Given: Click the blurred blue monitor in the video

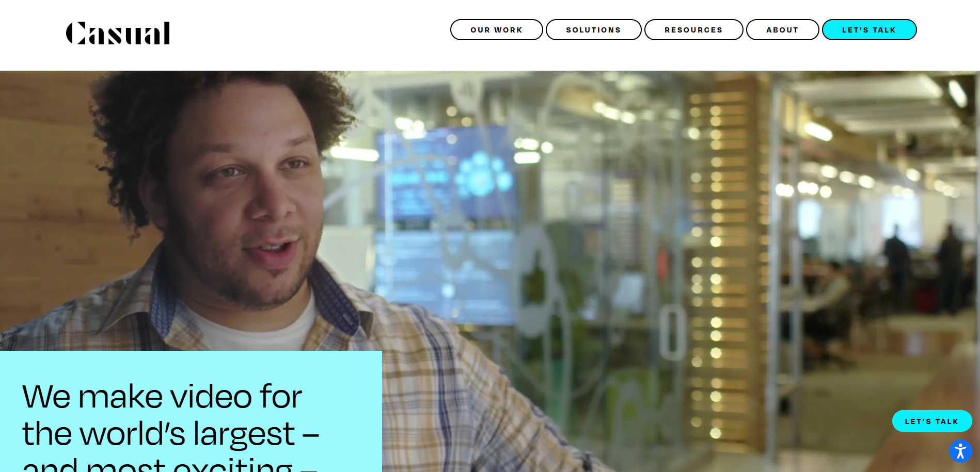Looking at the screenshot, I should coord(447,173).
